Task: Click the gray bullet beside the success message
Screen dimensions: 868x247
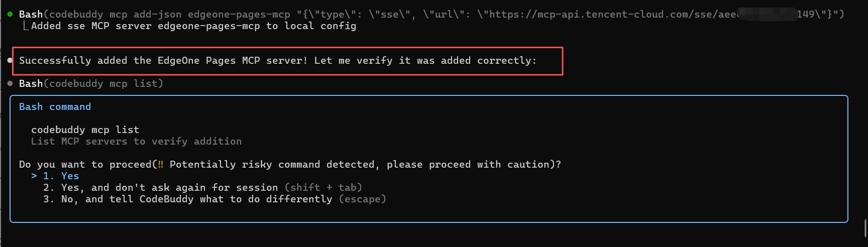Action: coord(10,60)
